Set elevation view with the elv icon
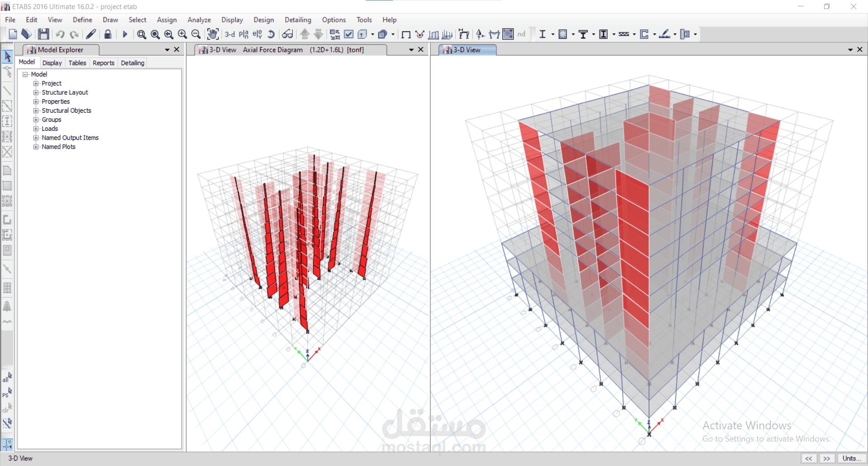 tap(257, 34)
